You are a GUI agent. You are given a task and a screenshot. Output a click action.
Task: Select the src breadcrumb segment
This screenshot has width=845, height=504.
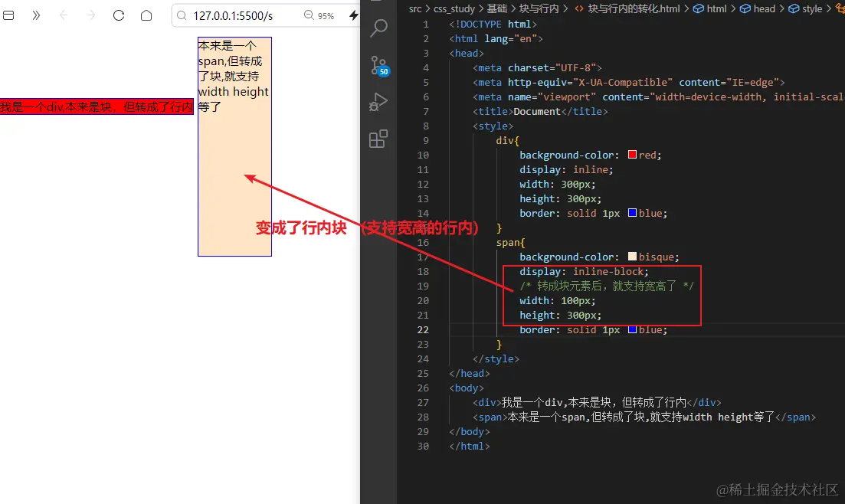click(x=415, y=8)
